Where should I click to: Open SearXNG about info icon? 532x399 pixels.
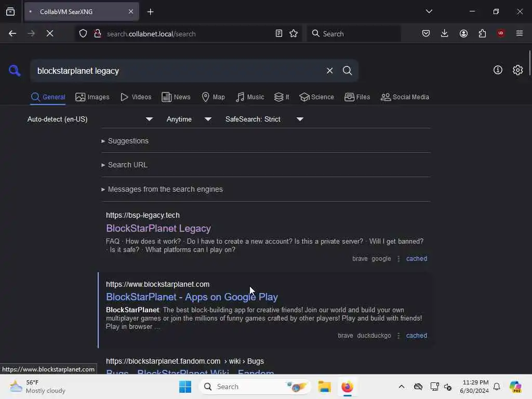(x=498, y=70)
